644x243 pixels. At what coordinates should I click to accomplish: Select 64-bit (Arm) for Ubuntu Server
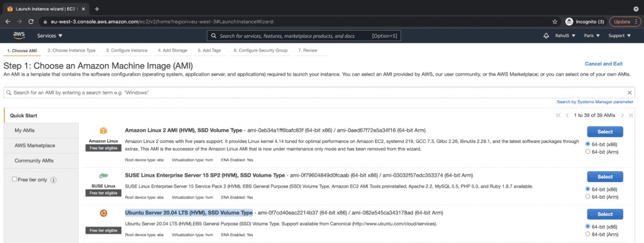point(588,234)
